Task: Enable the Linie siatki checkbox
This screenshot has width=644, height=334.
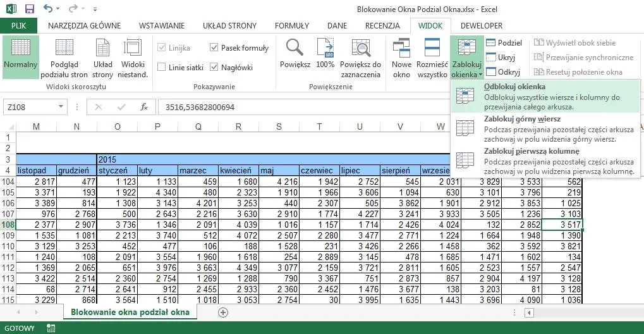Action: [162, 67]
